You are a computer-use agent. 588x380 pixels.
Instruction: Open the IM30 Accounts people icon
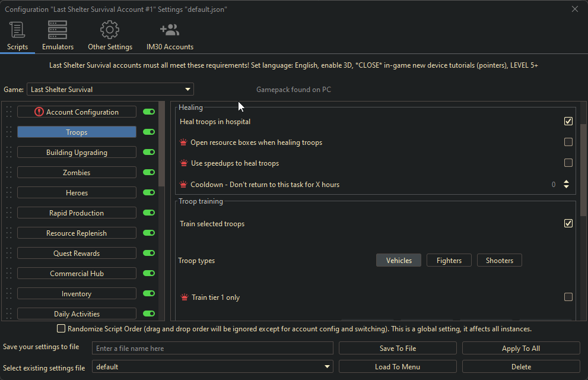(x=170, y=30)
